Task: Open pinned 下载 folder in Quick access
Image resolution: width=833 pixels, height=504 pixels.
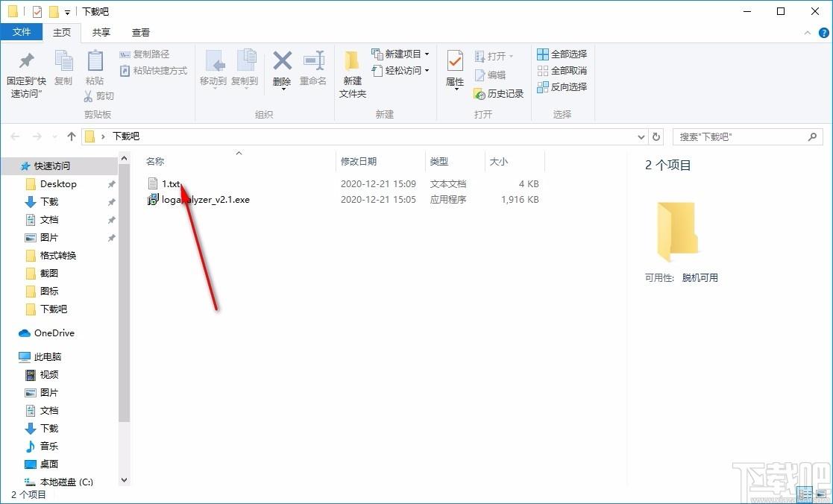Action: [49, 202]
